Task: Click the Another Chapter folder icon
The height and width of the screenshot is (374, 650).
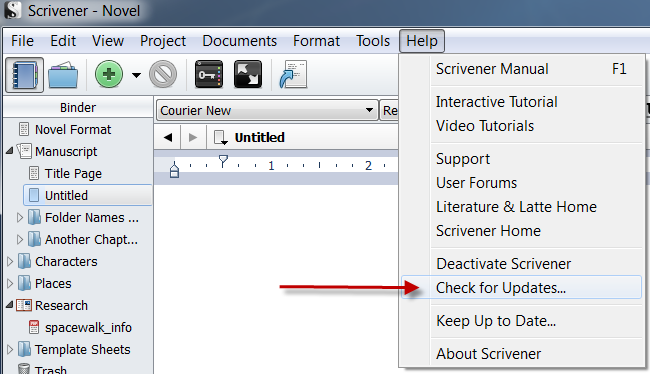Action: (x=34, y=239)
